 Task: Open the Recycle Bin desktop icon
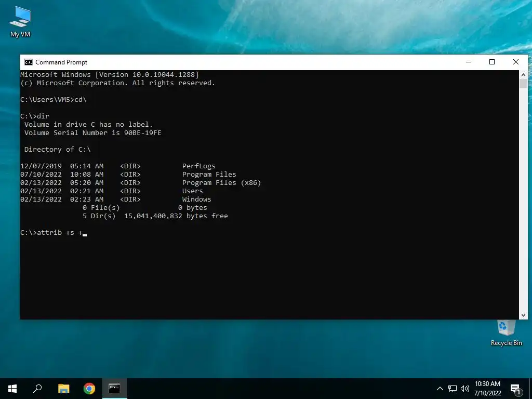[506, 333]
